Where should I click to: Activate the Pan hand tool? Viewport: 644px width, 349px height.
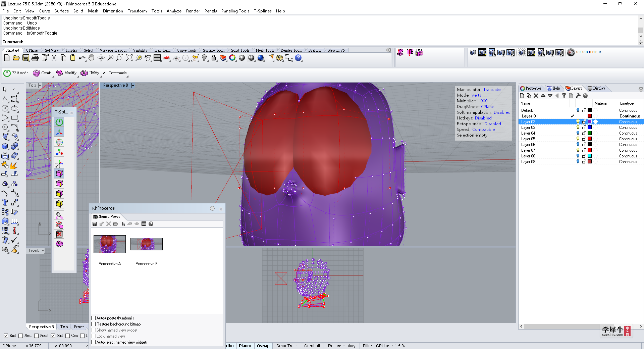pos(91,58)
